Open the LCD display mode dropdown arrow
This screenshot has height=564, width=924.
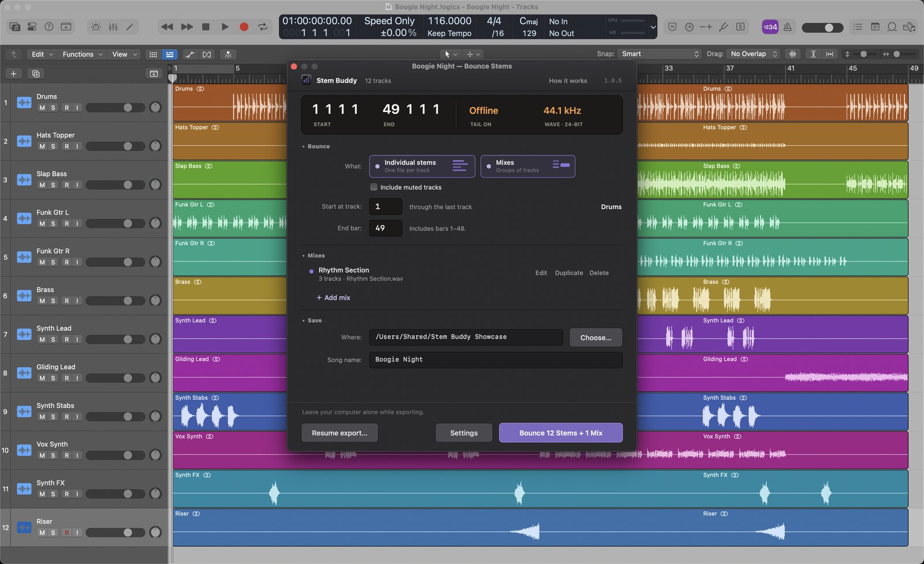pos(653,27)
